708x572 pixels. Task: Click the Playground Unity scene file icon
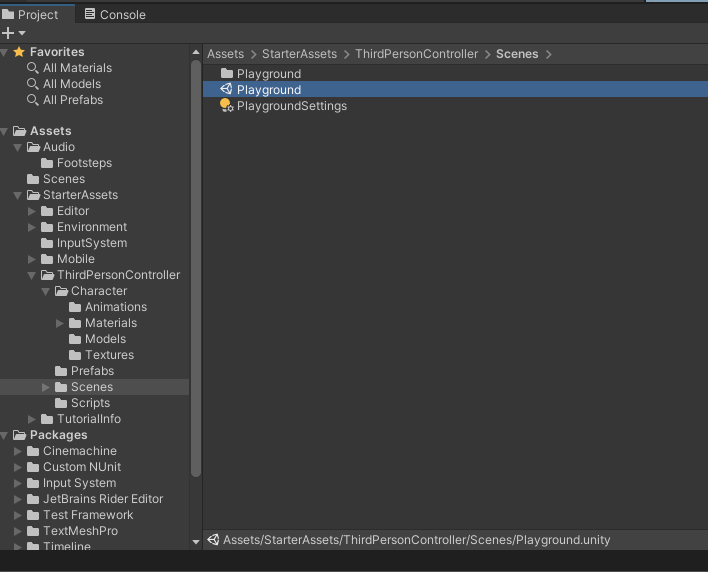click(x=226, y=90)
